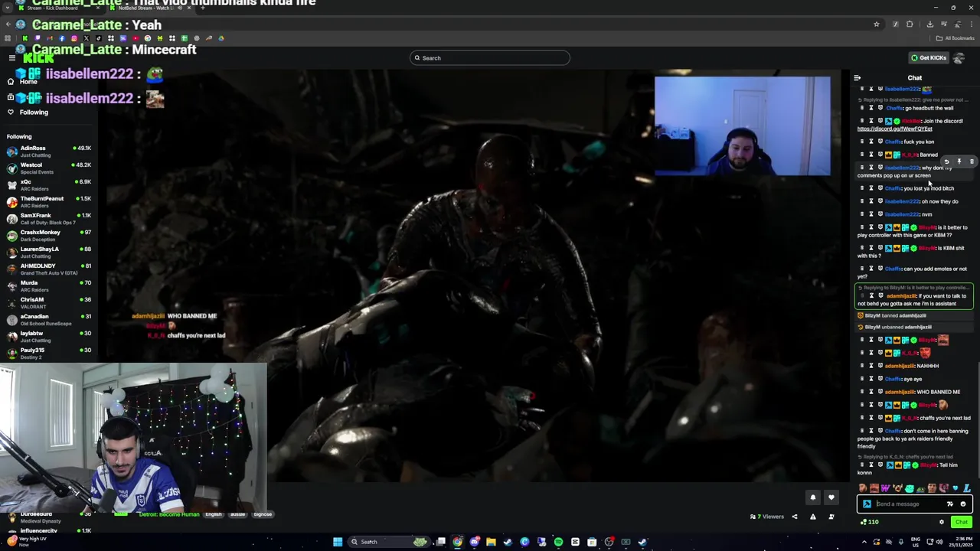The height and width of the screenshot is (551, 980).
Task: Open ChrisAM channel in sidebar
Action: (x=49, y=303)
